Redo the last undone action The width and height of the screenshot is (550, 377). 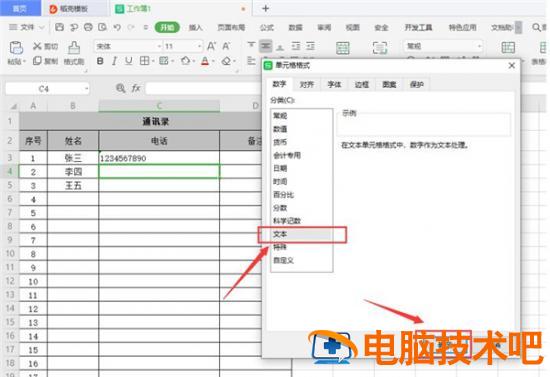pyautogui.click(x=131, y=27)
